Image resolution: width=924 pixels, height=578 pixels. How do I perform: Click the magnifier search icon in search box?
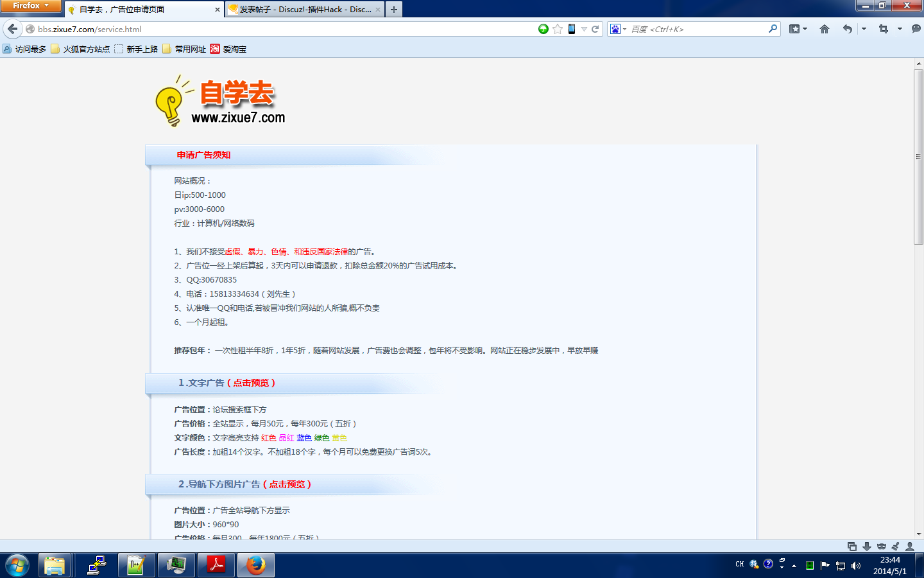[x=773, y=29]
